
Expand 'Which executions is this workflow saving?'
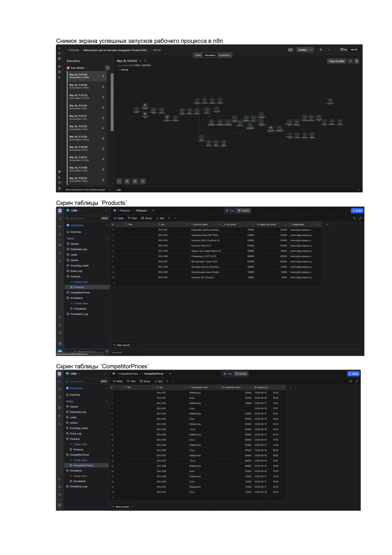[88, 190]
